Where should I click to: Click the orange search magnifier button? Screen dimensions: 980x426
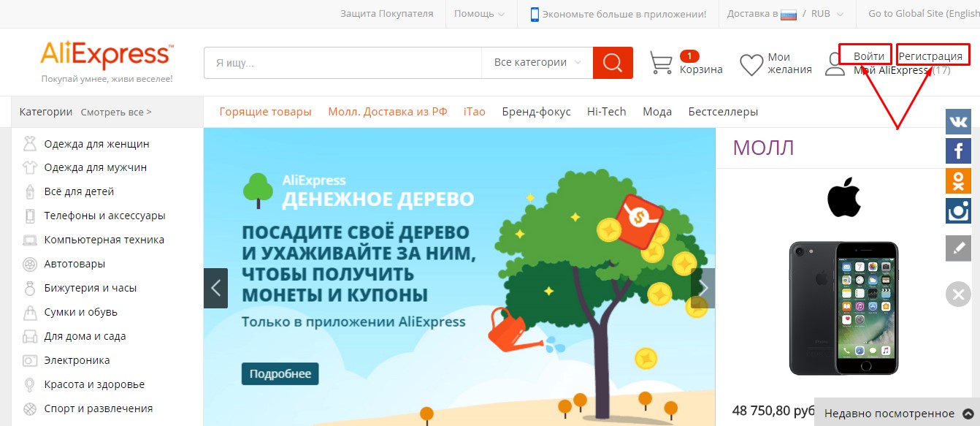coord(612,63)
